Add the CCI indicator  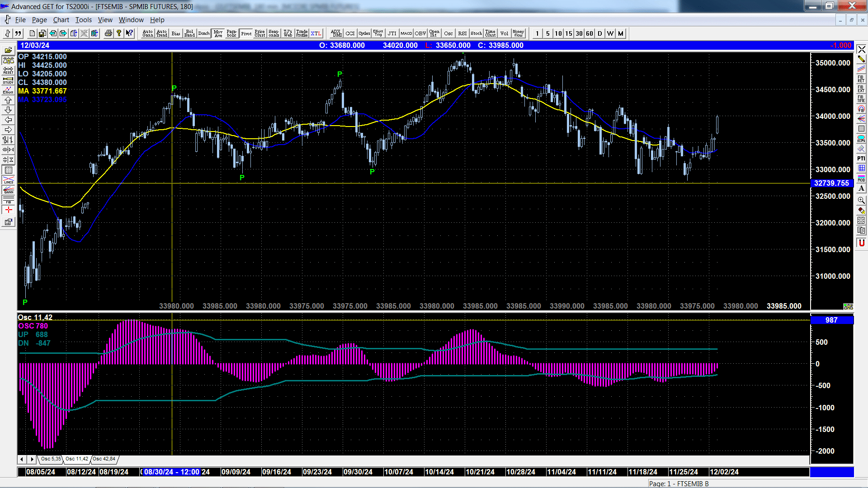[350, 33]
